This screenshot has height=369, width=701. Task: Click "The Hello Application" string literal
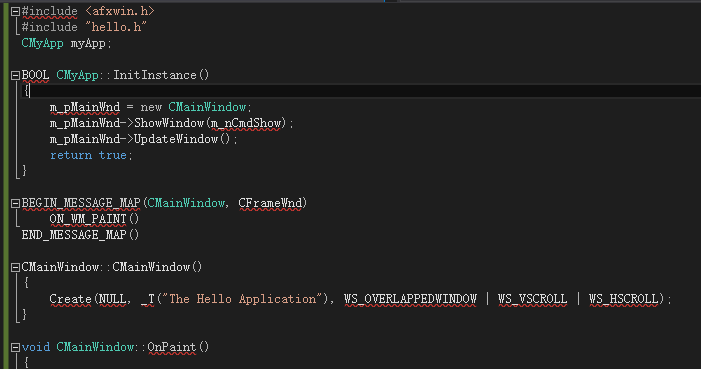tap(241, 299)
